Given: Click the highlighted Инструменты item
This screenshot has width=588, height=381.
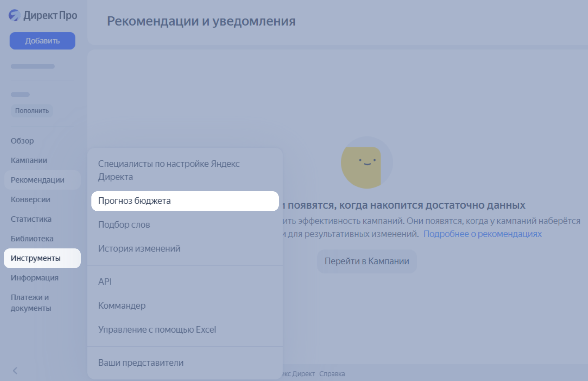Looking at the screenshot, I should (x=35, y=258).
